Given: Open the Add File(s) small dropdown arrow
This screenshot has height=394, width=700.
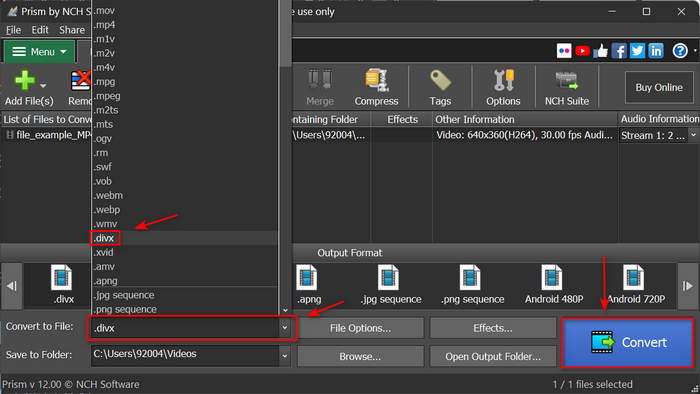Looking at the screenshot, I should (43, 85).
